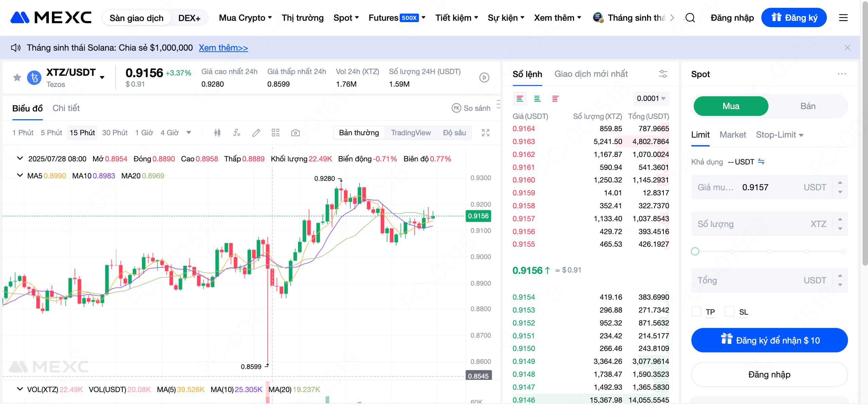Open the Sự kiện dropdown
This screenshot has height=405, width=868.
506,18
